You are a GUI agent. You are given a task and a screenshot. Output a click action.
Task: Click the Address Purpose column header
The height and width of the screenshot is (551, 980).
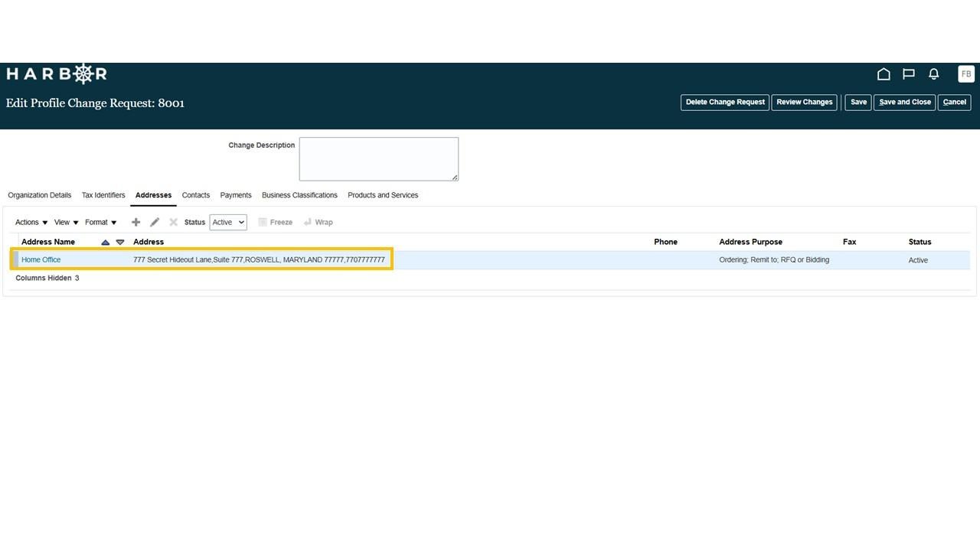(x=750, y=242)
